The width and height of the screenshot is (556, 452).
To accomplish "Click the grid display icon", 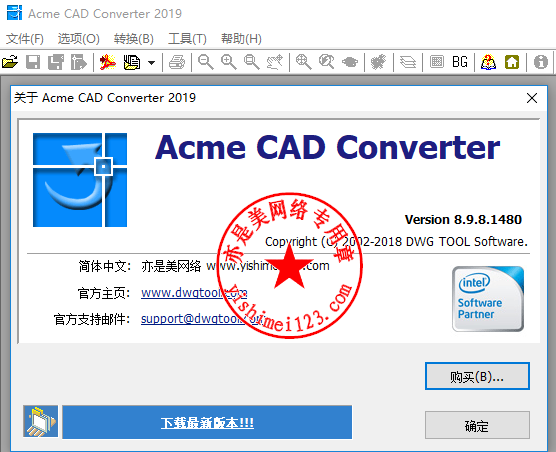I will (x=437, y=62).
